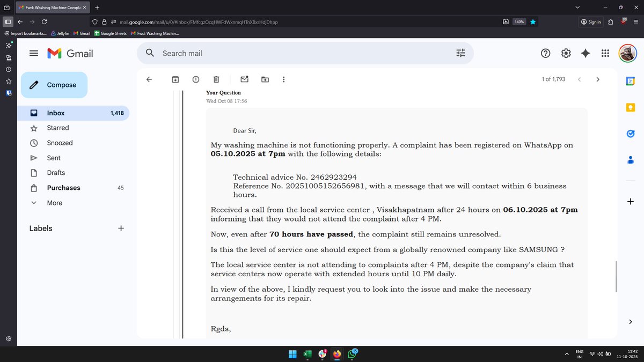
Task: Open the sidebar AI chatbot sparkle
Action: 9,46
